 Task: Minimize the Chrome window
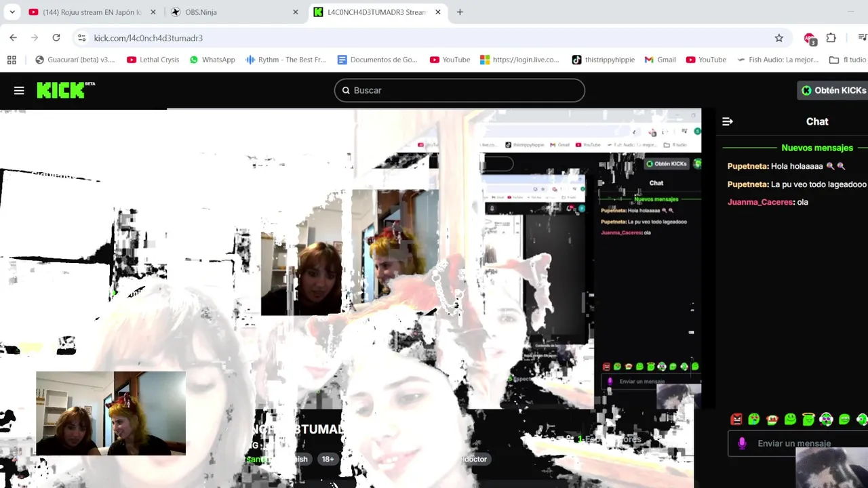tap(851, 12)
